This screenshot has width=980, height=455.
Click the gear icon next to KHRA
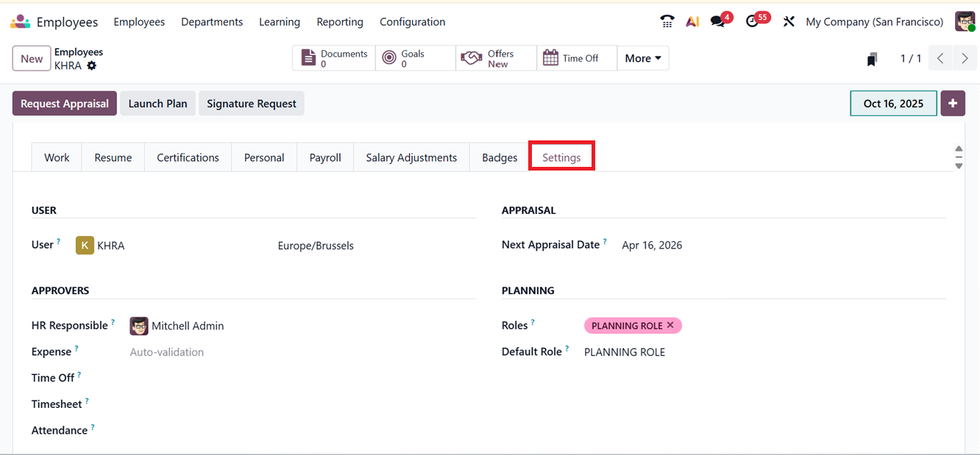click(92, 65)
